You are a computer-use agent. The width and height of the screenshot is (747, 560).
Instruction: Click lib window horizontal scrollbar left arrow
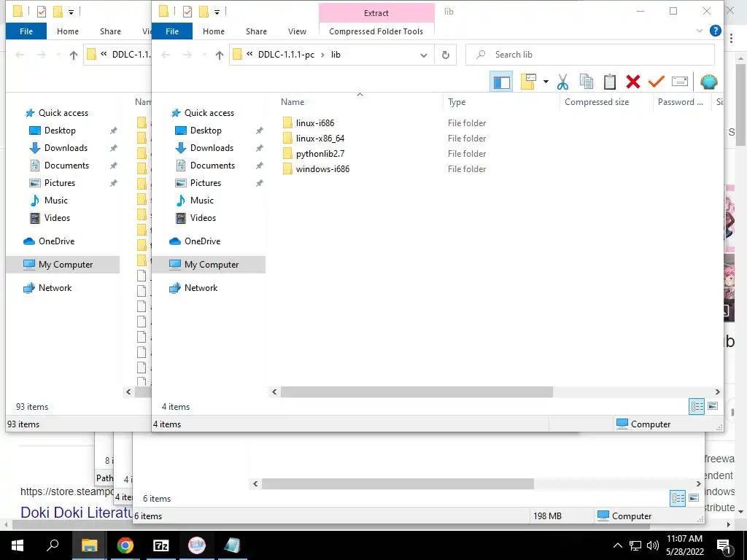coord(274,392)
